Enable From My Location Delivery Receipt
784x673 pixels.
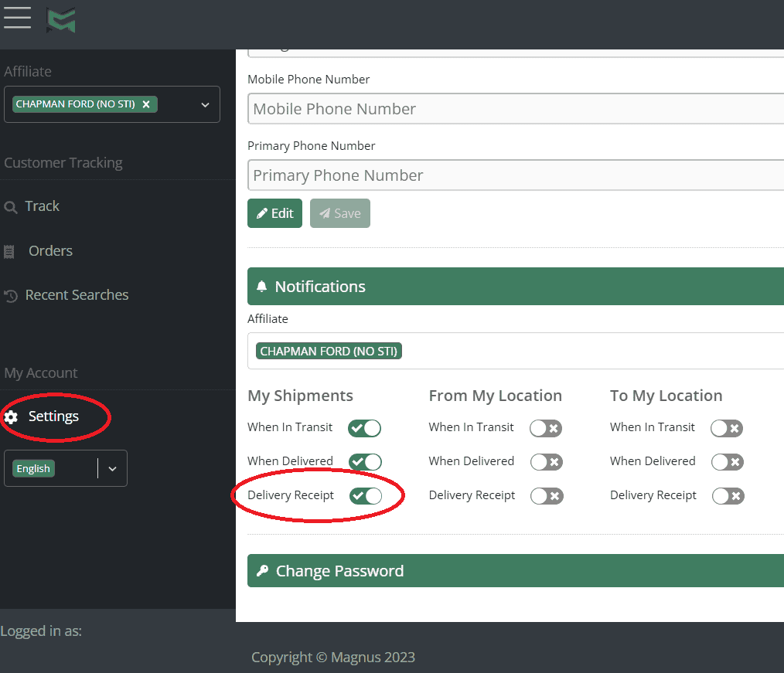point(547,495)
